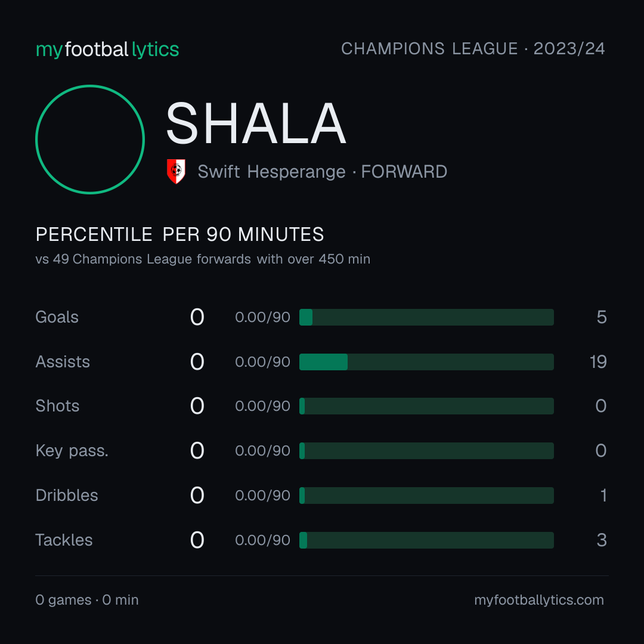The image size is (644, 644).
Task: Click the myfootballytics.com footer link
Action: coord(539,600)
